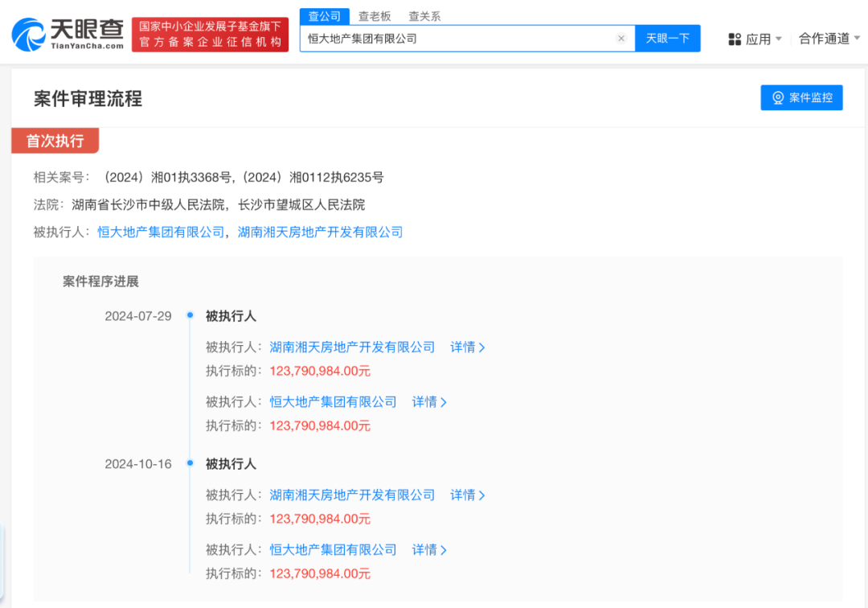Click the red official credit agency banner
868x608 pixels.
point(210,35)
